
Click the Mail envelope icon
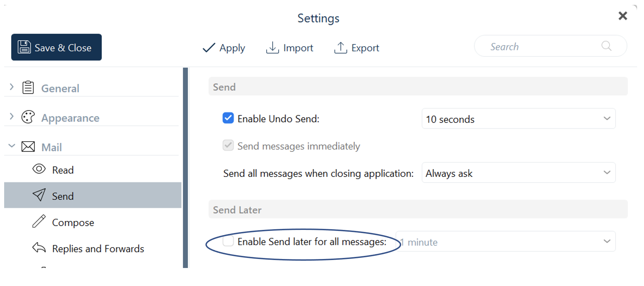coord(28,146)
